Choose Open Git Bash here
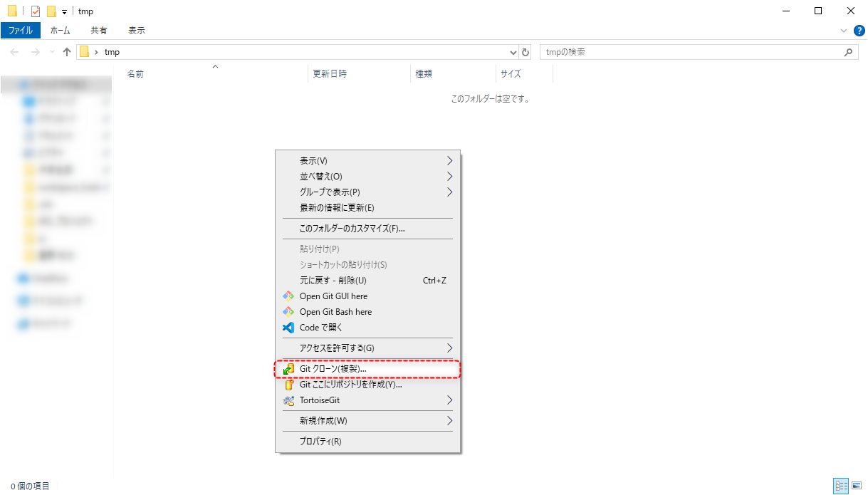 368,312
